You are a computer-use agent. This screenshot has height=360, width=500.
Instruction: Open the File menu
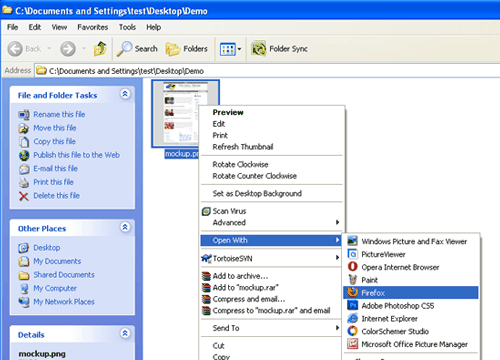[x=13, y=27]
